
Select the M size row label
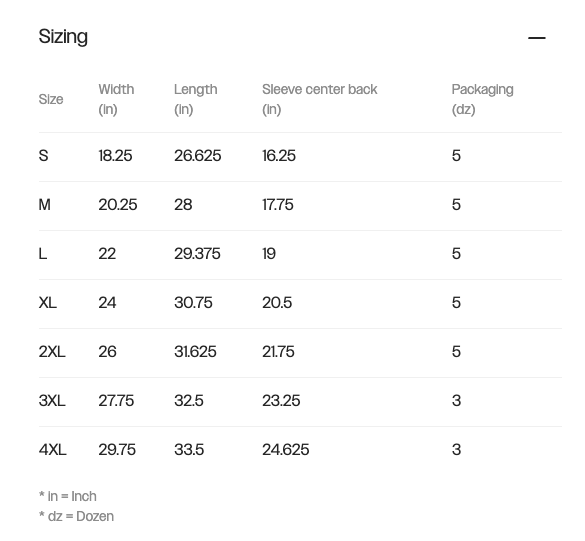click(x=44, y=204)
